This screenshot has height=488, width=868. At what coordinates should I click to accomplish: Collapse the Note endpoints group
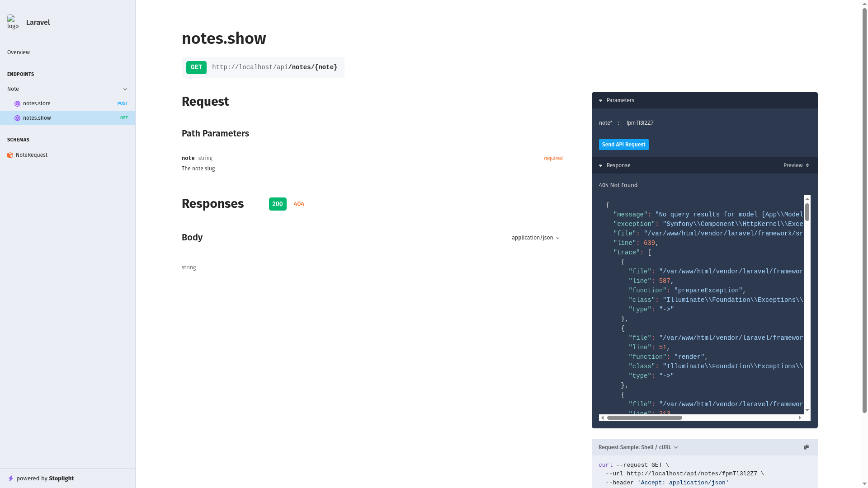click(125, 89)
